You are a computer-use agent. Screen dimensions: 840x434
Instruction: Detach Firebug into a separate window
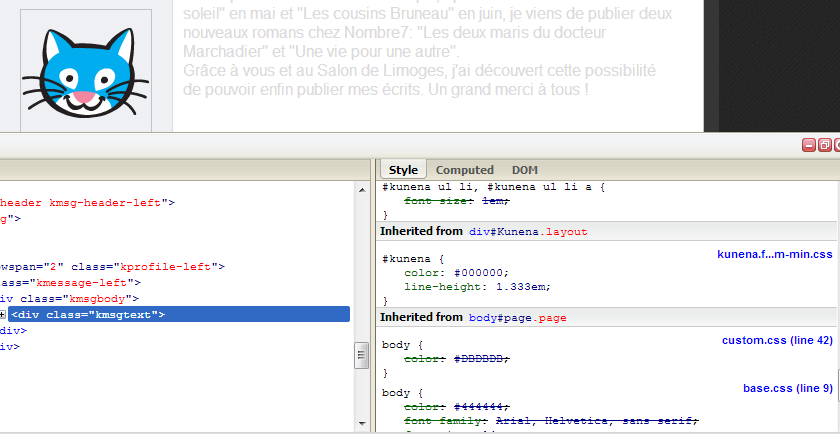click(x=824, y=145)
